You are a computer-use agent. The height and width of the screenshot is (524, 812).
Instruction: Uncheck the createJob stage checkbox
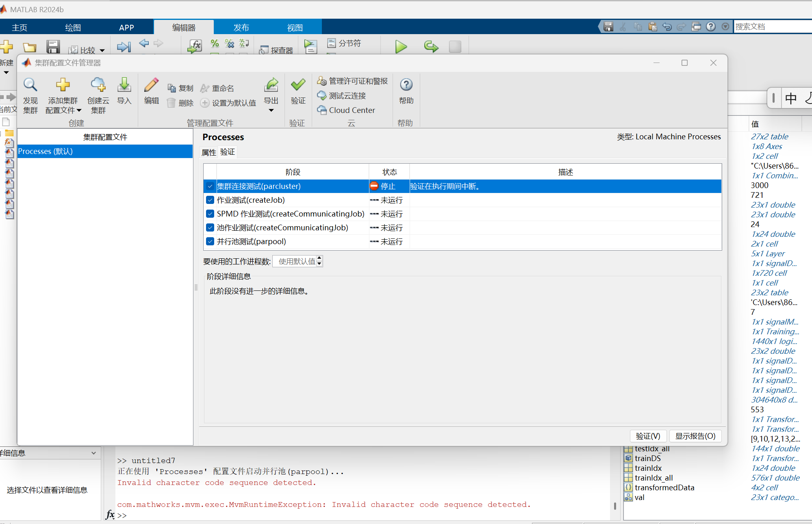[x=210, y=200]
